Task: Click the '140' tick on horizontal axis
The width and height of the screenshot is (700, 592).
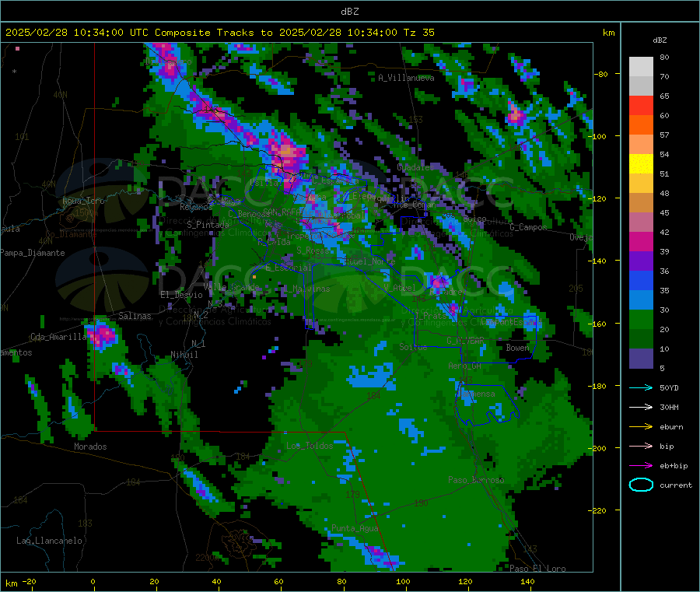Action: [527, 582]
